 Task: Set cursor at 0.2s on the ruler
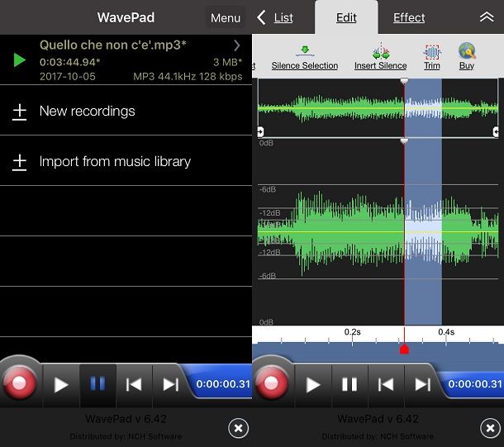tap(352, 332)
